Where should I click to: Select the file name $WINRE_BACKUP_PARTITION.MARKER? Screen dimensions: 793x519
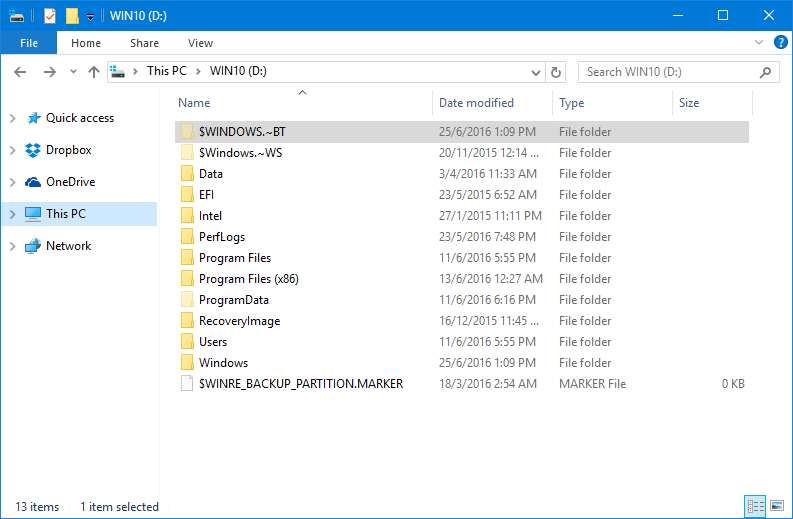pos(301,384)
